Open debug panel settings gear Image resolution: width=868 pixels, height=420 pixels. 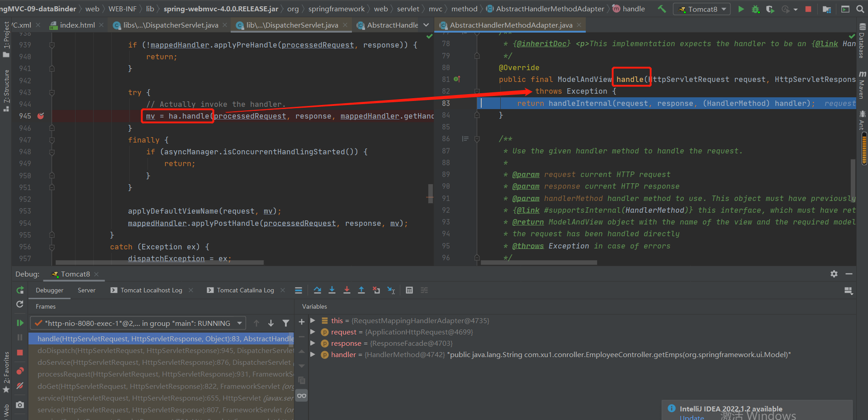(834, 274)
